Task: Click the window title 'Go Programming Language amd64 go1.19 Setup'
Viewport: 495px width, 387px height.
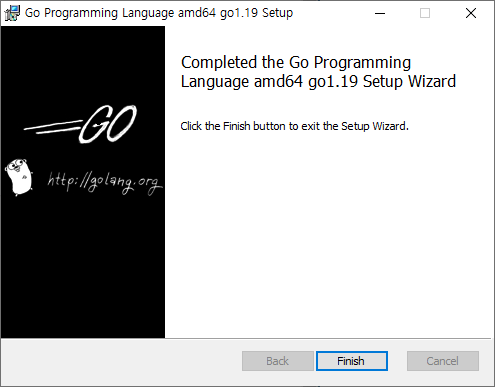Action: pyautogui.click(x=159, y=13)
